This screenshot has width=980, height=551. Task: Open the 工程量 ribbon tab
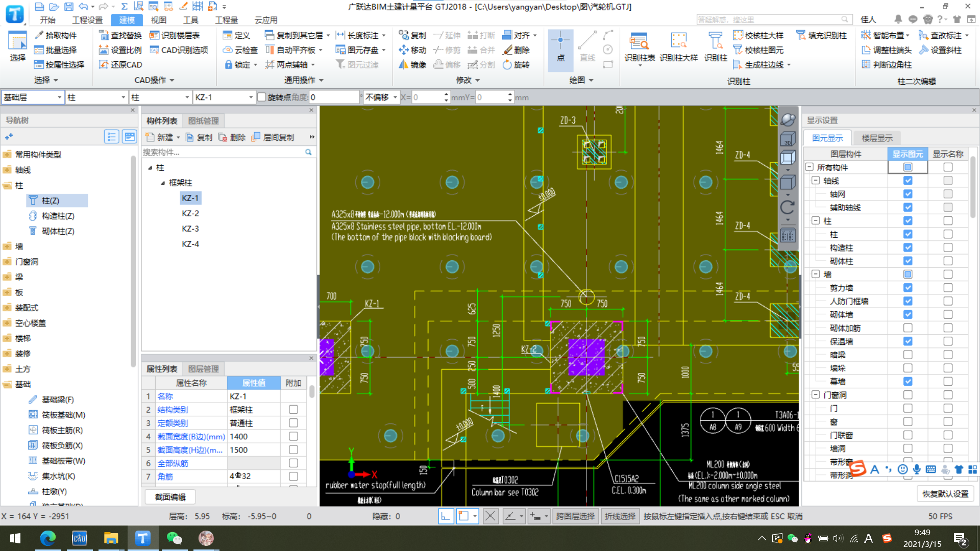(226, 20)
